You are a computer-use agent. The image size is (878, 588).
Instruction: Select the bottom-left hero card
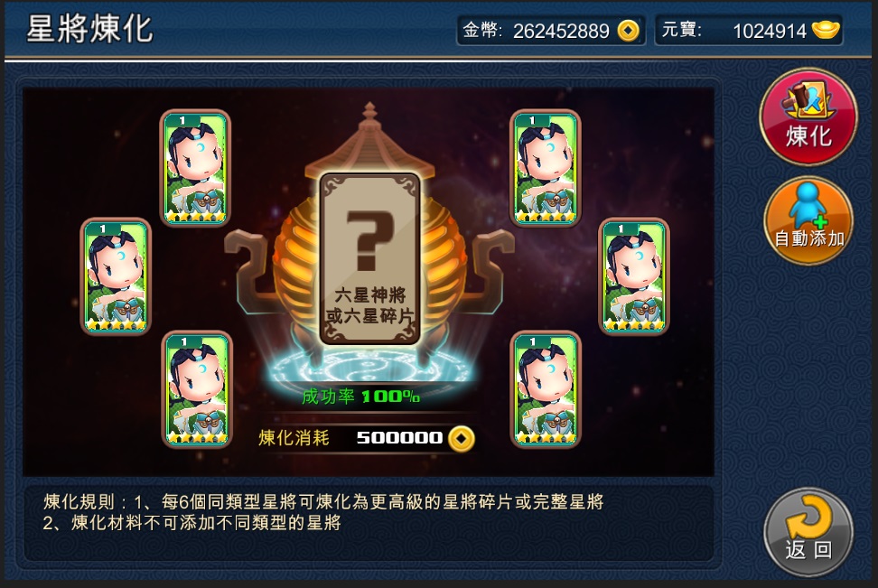click(197, 390)
